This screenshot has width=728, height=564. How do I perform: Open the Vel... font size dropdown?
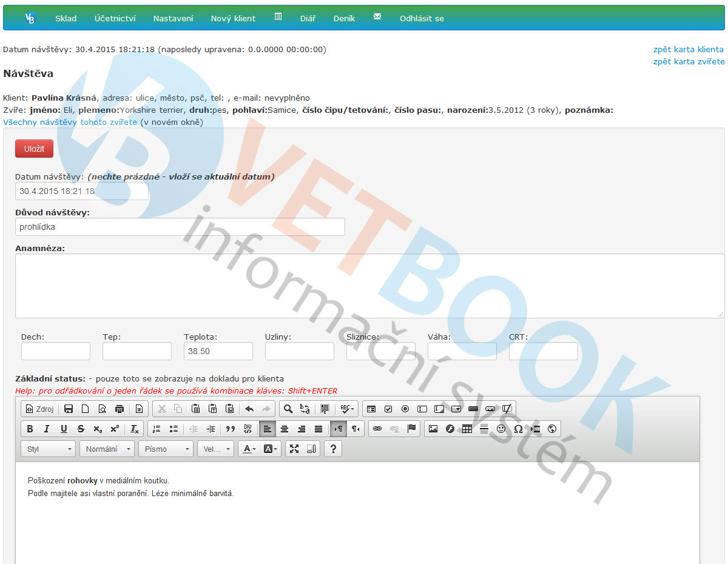(215, 449)
